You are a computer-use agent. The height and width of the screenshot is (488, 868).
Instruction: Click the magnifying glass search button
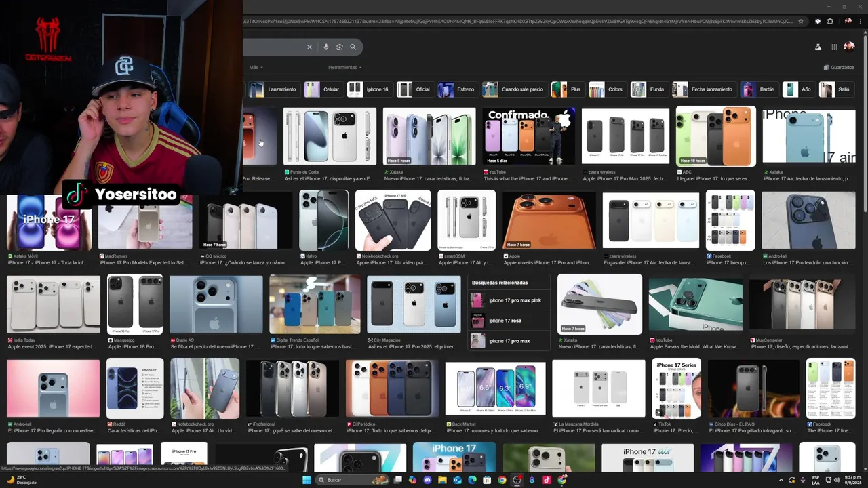353,47
